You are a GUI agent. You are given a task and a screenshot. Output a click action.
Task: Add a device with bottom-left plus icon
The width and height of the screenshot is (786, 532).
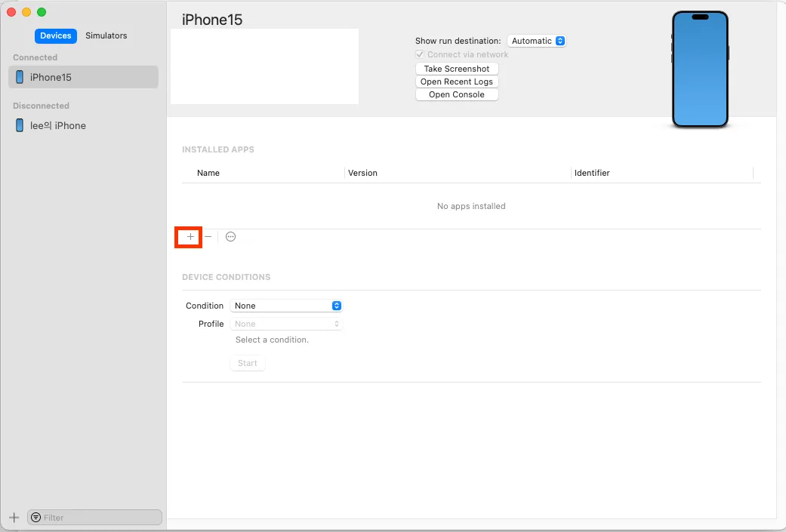point(14,518)
